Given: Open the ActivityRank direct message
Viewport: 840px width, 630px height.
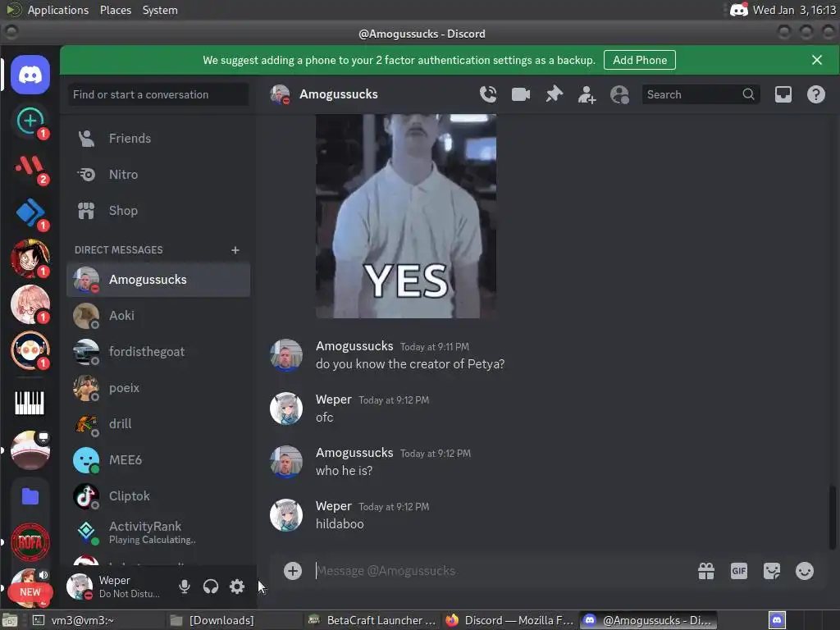Looking at the screenshot, I should click(158, 532).
